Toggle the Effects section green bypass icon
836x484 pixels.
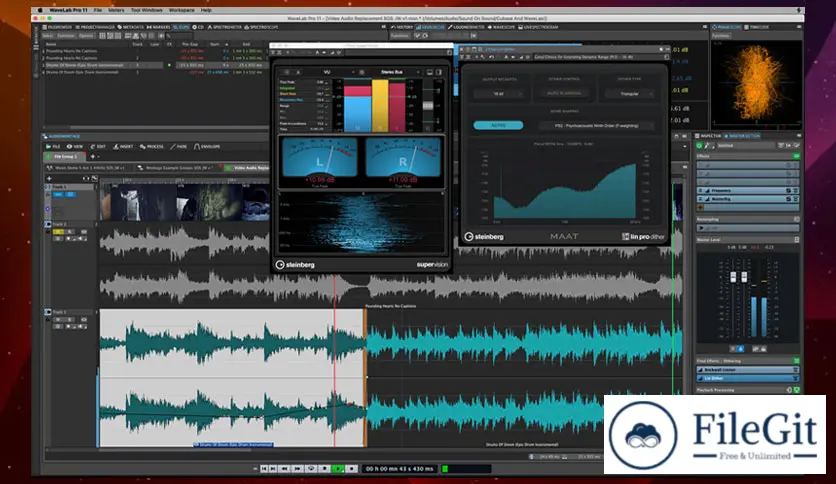pyautogui.click(x=796, y=156)
